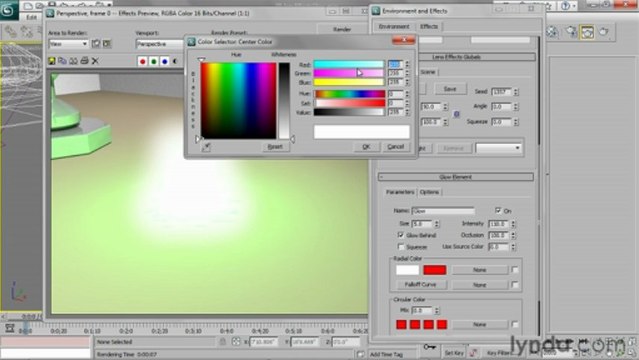639x360 pixels.
Task: Click Falloff Curve button under Radial Color
Action: point(420,285)
